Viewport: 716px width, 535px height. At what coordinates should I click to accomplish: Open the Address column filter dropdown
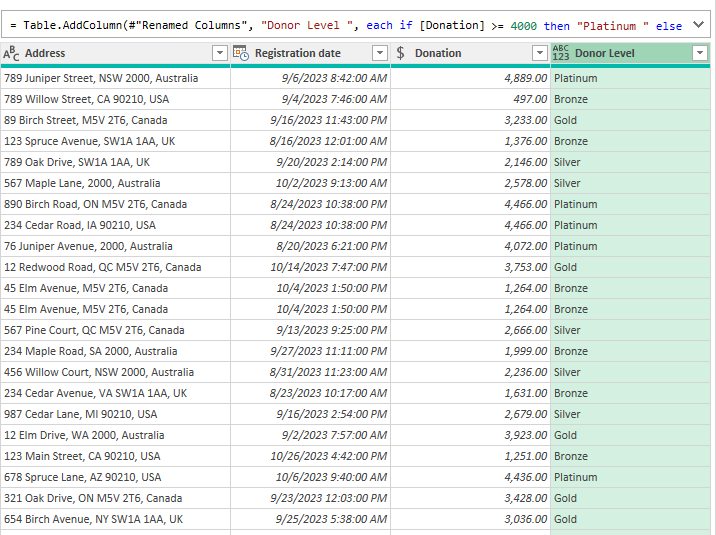pyautogui.click(x=220, y=53)
